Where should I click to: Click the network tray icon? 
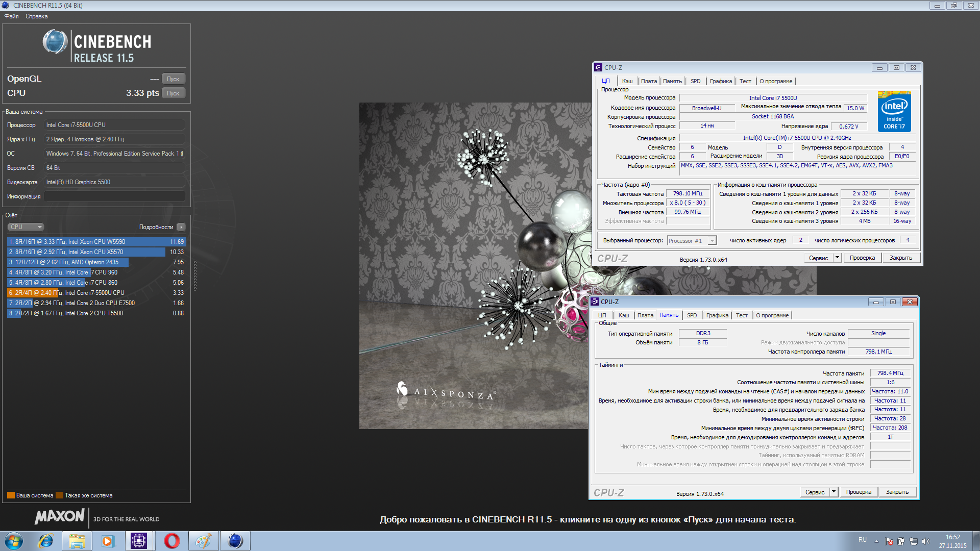914,541
